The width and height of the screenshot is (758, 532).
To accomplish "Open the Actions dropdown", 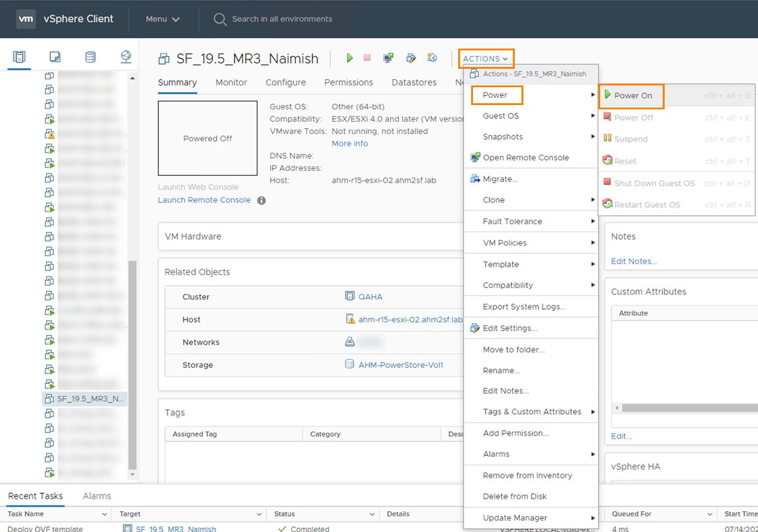I will tap(486, 58).
